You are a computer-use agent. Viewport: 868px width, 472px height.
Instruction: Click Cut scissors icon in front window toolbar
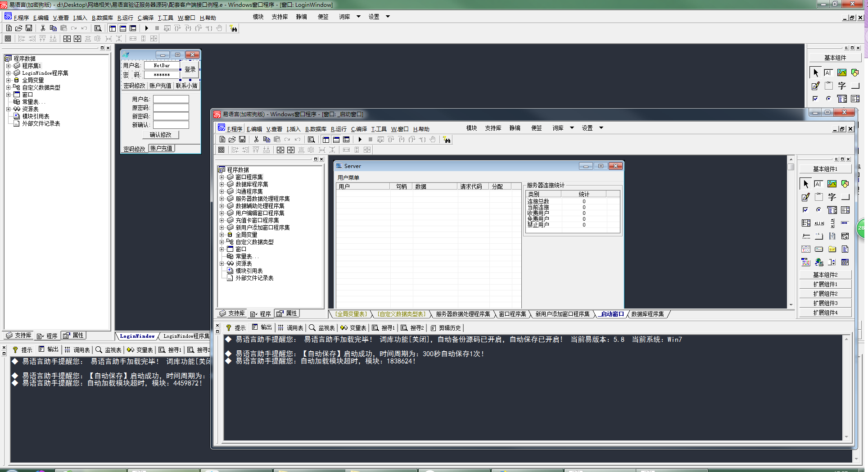[x=256, y=140]
